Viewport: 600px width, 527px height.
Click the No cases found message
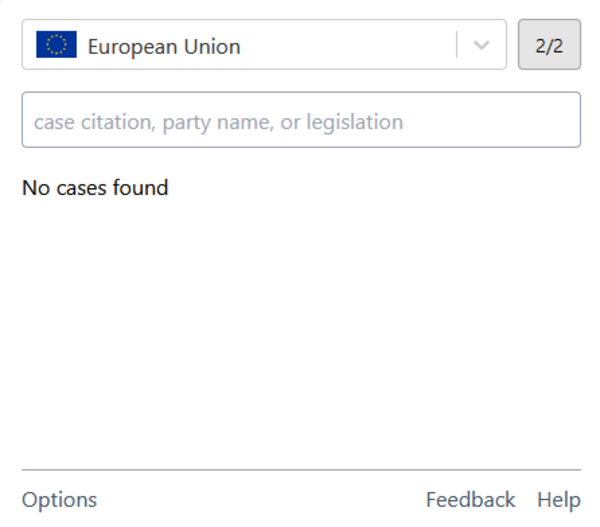95,188
